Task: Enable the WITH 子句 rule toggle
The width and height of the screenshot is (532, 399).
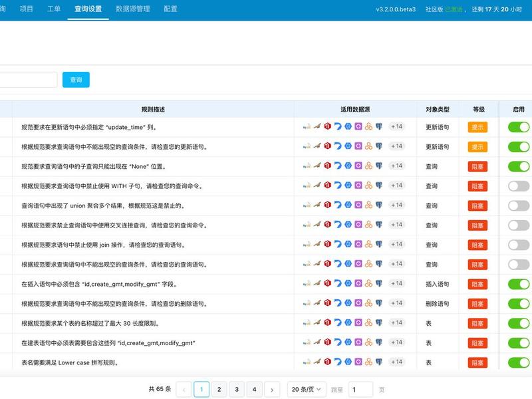Action: (x=519, y=186)
